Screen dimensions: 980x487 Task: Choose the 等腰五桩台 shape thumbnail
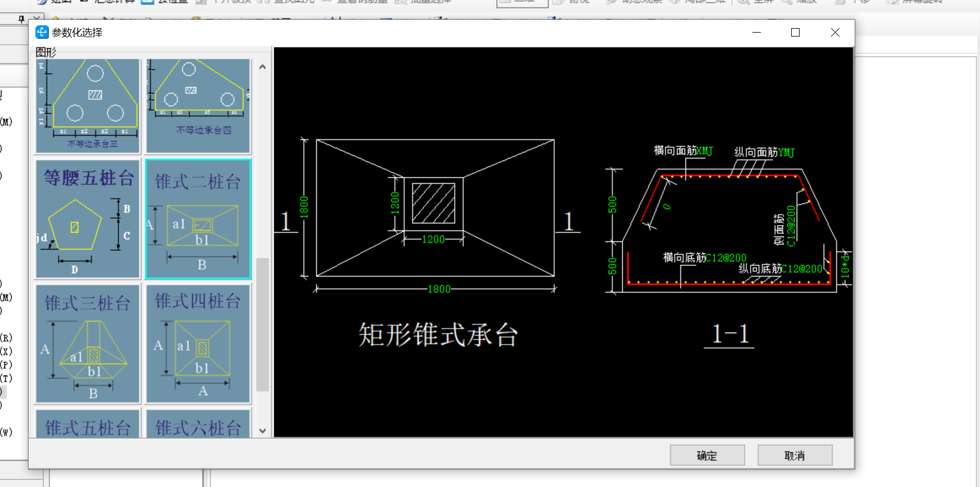tap(88, 219)
